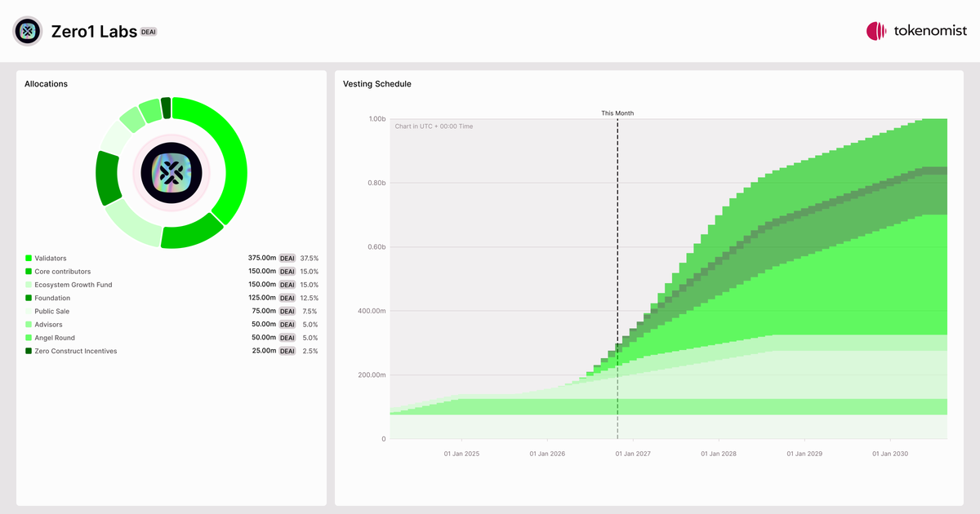Click the Validators allocation label
The image size is (980, 514).
pos(51,258)
